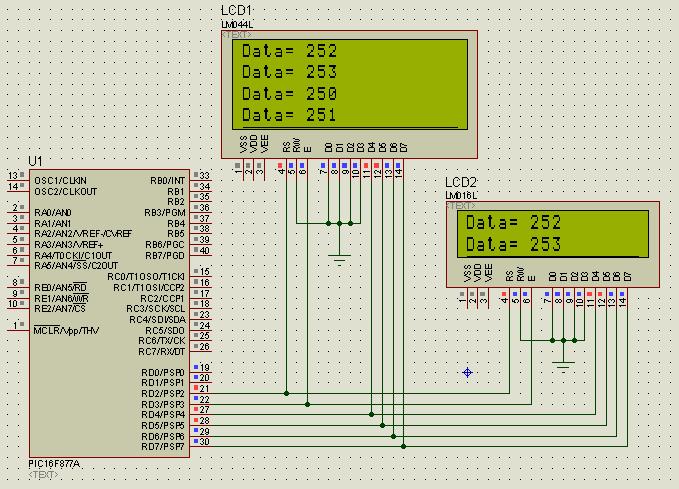The width and height of the screenshot is (679, 489).
Task: Click pin number 1 beside MCLR/Vpp/THV
Action: click(16, 325)
